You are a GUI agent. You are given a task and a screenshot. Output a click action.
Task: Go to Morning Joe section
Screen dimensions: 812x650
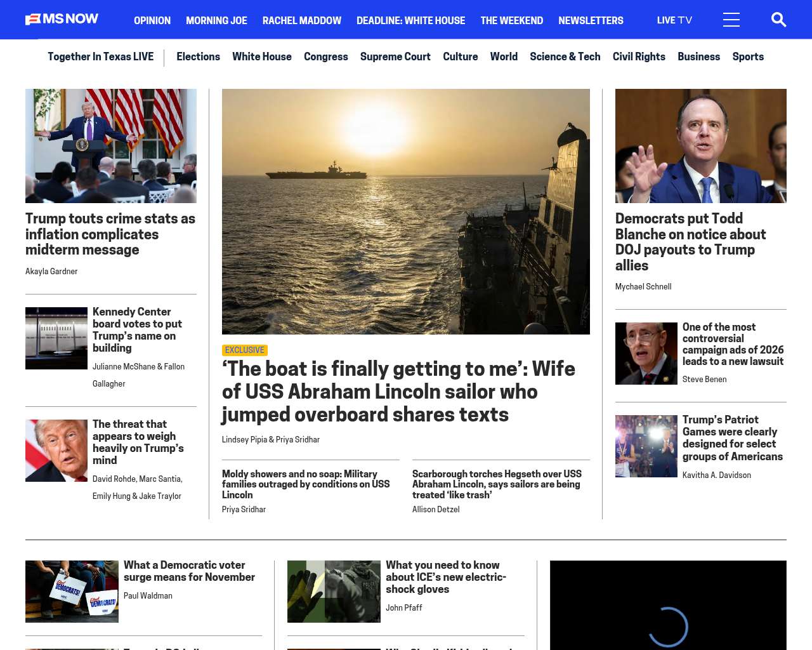pos(216,20)
